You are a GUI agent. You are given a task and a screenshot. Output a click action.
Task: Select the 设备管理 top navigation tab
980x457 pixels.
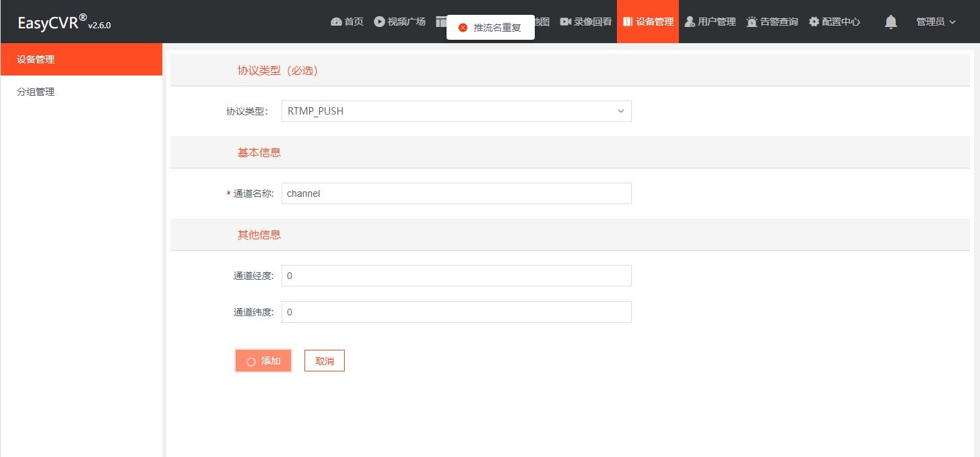(x=648, y=22)
